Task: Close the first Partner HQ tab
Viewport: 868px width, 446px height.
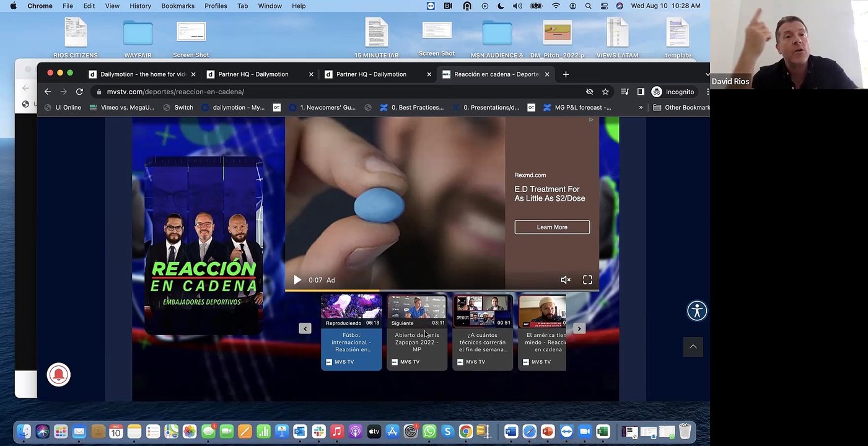Action: 311,74
